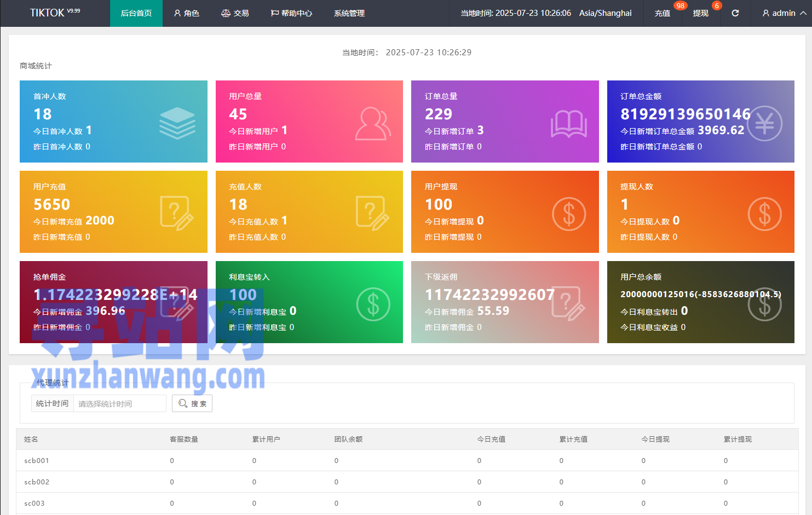Click the dollar icon on 用户提现 card

(569, 214)
